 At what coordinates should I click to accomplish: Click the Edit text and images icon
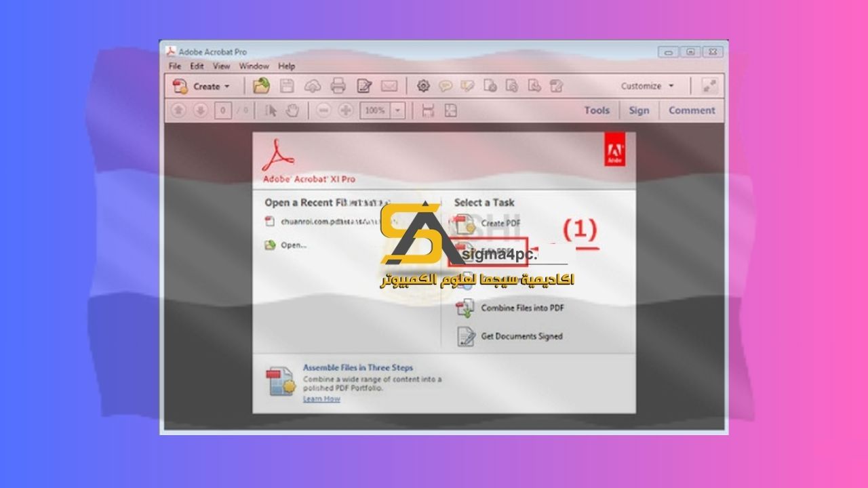point(364,86)
